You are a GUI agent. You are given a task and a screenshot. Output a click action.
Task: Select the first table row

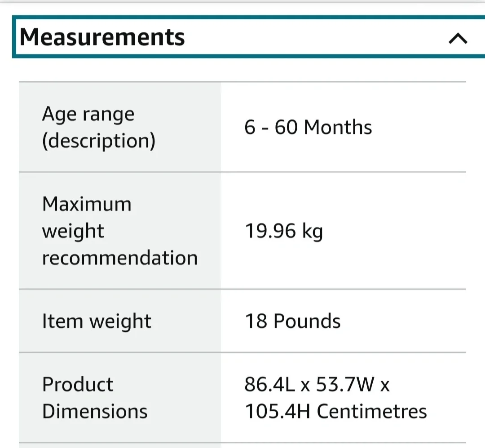point(242,127)
